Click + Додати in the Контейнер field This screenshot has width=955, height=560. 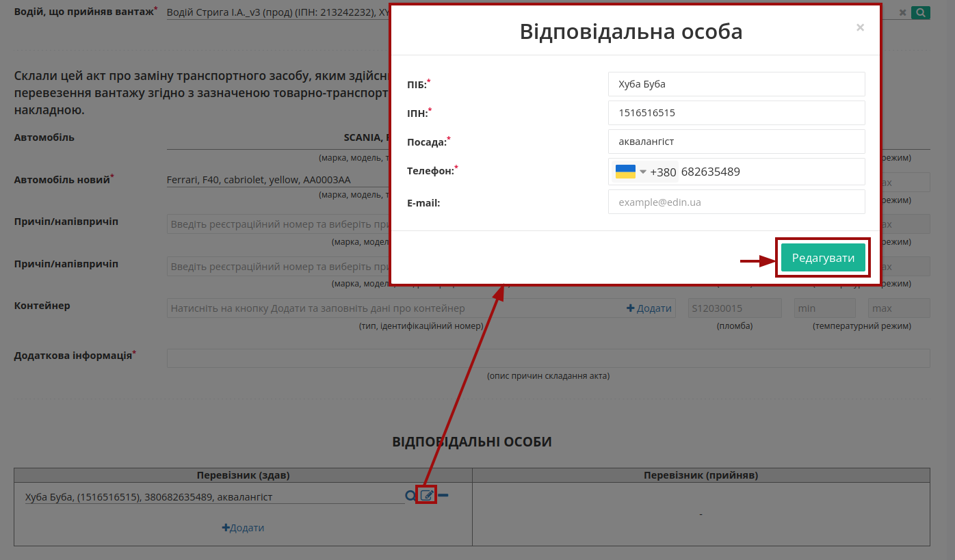point(649,308)
